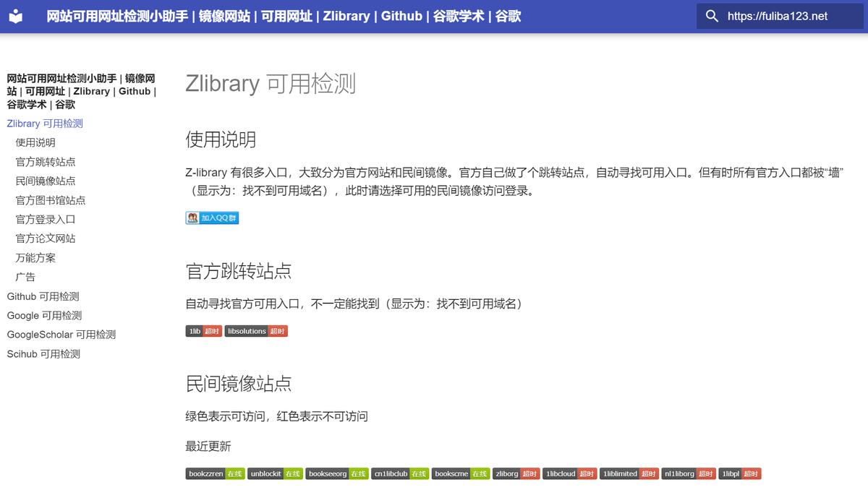Click 广告 in the sidebar

pos(25,277)
